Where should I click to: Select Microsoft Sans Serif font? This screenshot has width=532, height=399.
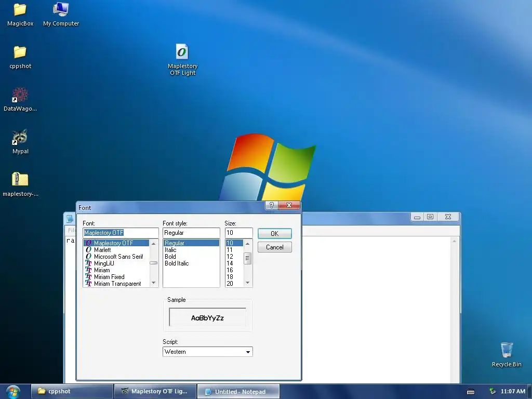(x=116, y=257)
